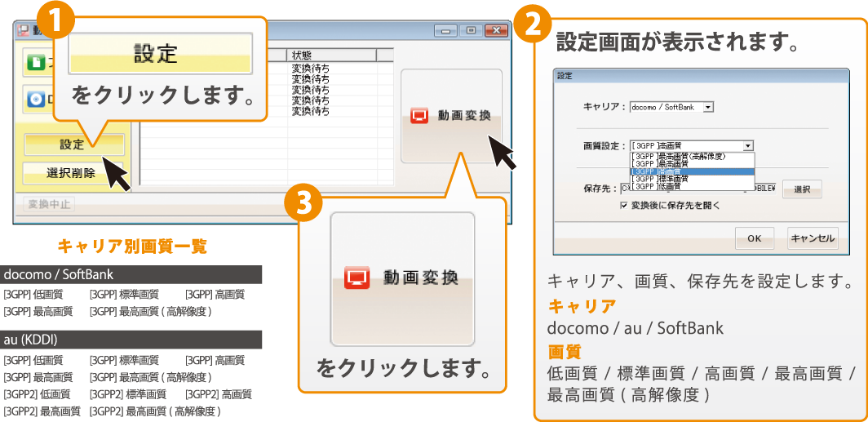Click the 選択 button beside 保存先
Screen dimensions: 868x422
(802, 189)
